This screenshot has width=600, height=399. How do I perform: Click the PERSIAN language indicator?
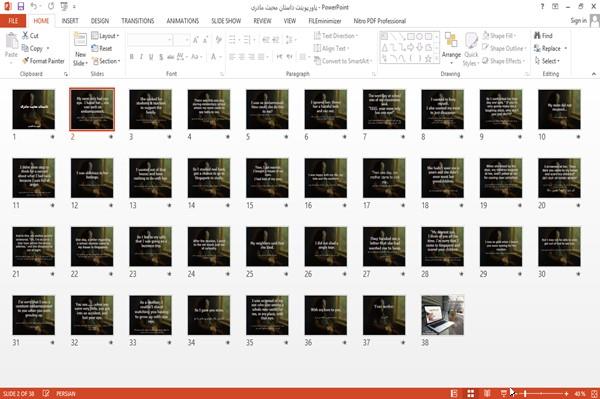pyautogui.click(x=66, y=393)
